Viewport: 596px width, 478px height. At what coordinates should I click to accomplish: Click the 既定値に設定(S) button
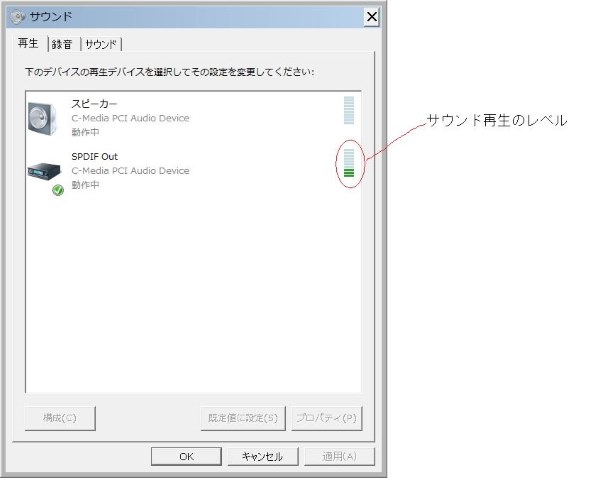coord(243,418)
